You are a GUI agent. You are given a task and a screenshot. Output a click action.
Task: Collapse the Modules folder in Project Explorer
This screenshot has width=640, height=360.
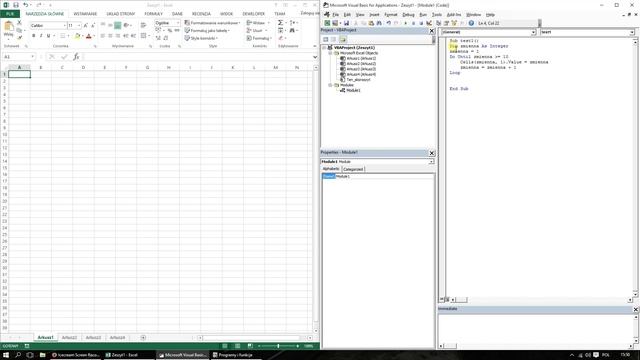click(x=330, y=85)
